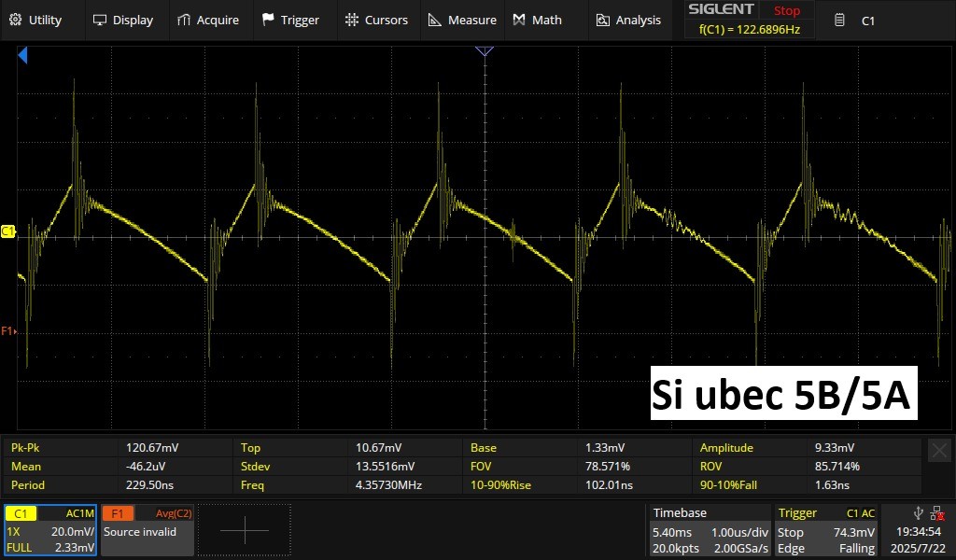Click the Period measurement label
The width and height of the screenshot is (956, 560).
(x=28, y=485)
